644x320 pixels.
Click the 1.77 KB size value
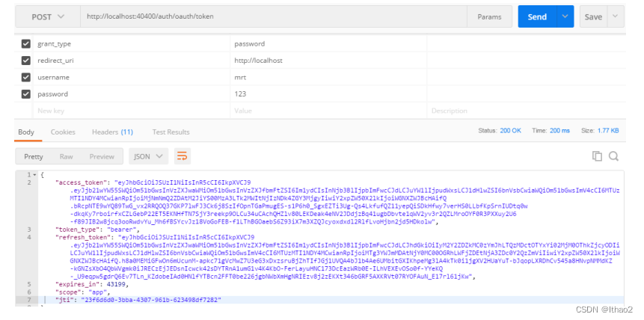(607, 130)
